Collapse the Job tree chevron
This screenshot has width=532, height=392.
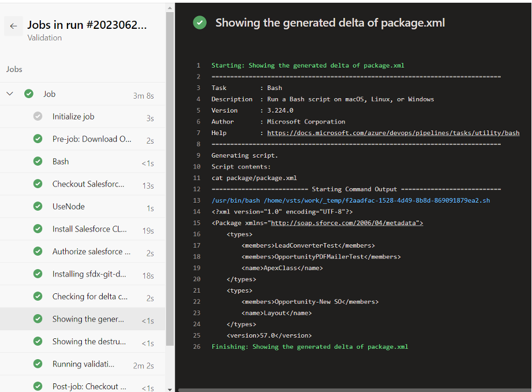click(10, 94)
